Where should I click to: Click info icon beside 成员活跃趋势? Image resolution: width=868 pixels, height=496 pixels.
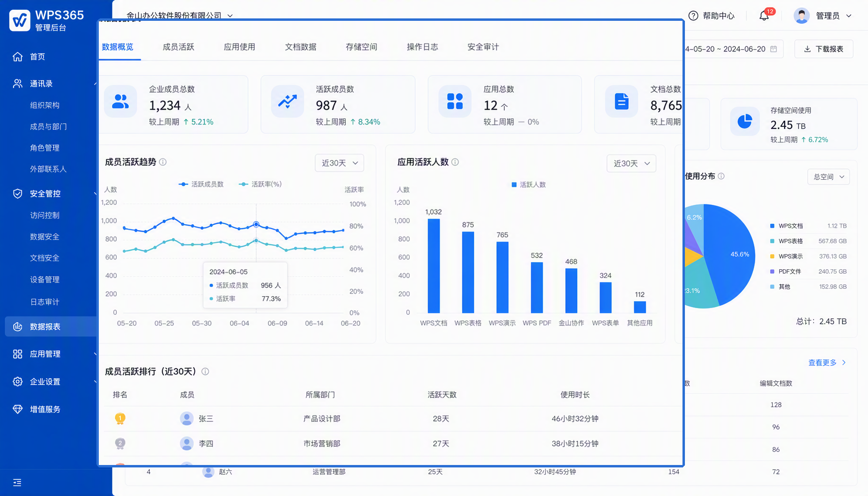163,162
